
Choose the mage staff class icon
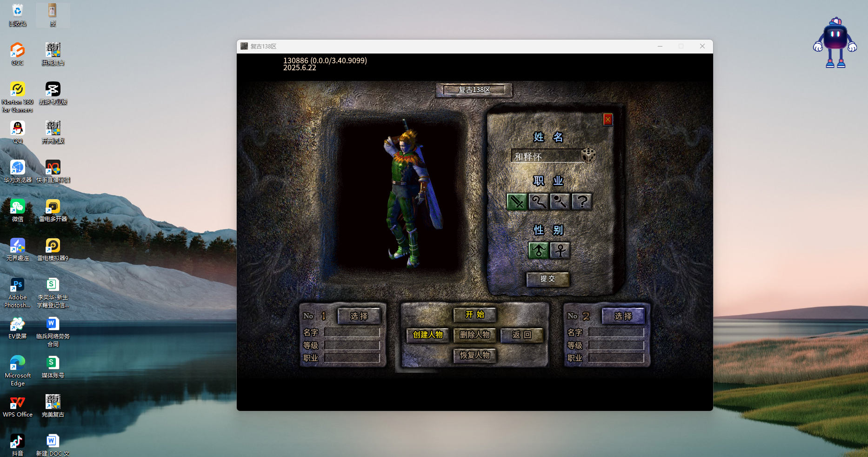538,202
